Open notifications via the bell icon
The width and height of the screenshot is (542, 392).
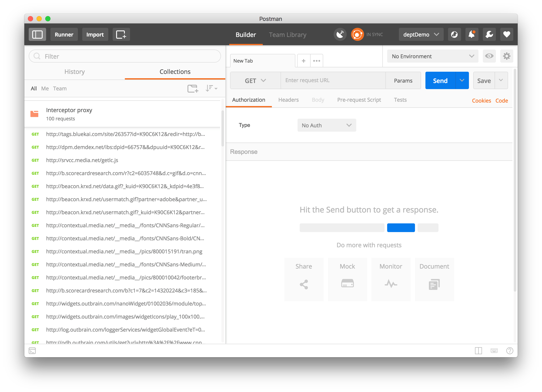point(472,34)
